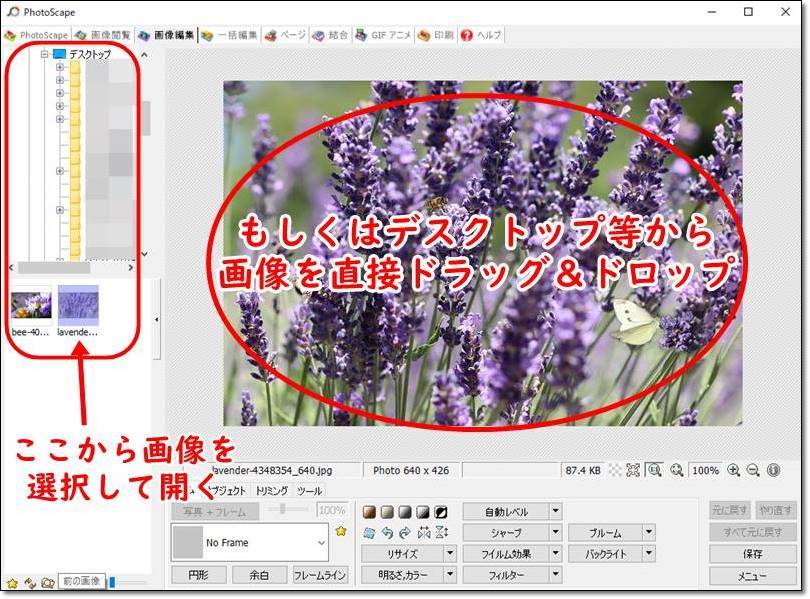Open the リサイズ dropdown arrow
The height and width of the screenshot is (599, 810).
[450, 554]
